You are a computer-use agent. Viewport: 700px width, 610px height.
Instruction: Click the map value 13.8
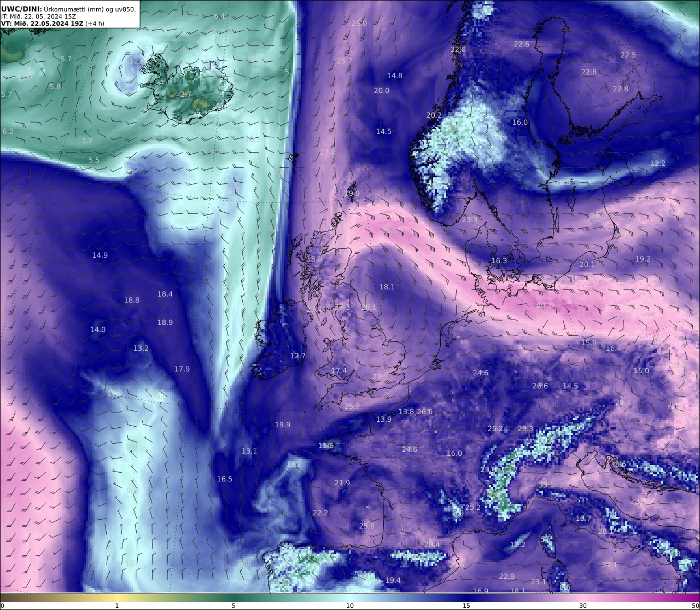click(406, 411)
